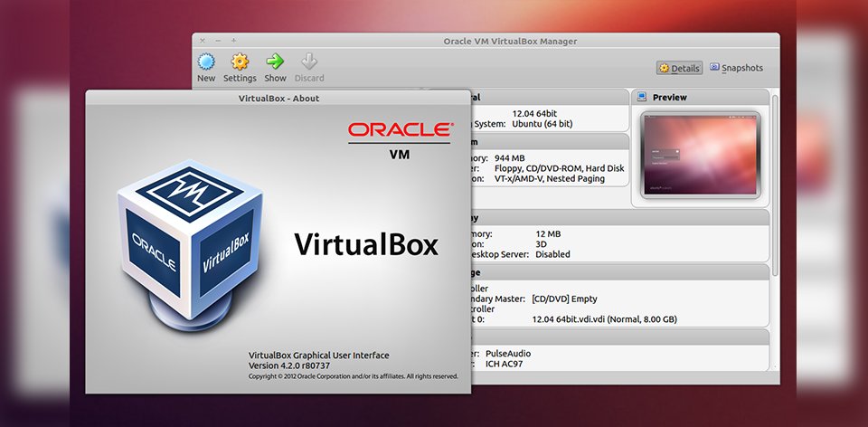The width and height of the screenshot is (868, 427).
Task: Click the maximize plus button of Manager window
Action: [233, 41]
